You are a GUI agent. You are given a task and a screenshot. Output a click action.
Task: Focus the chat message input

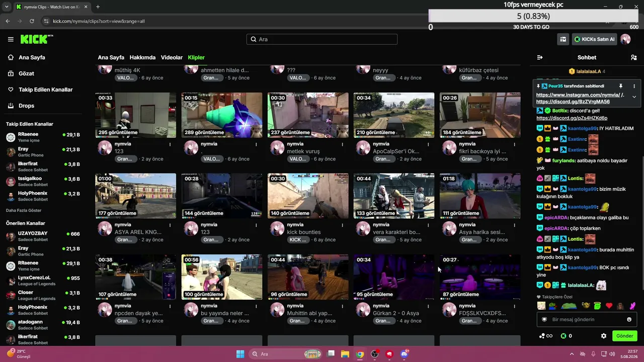587,319
